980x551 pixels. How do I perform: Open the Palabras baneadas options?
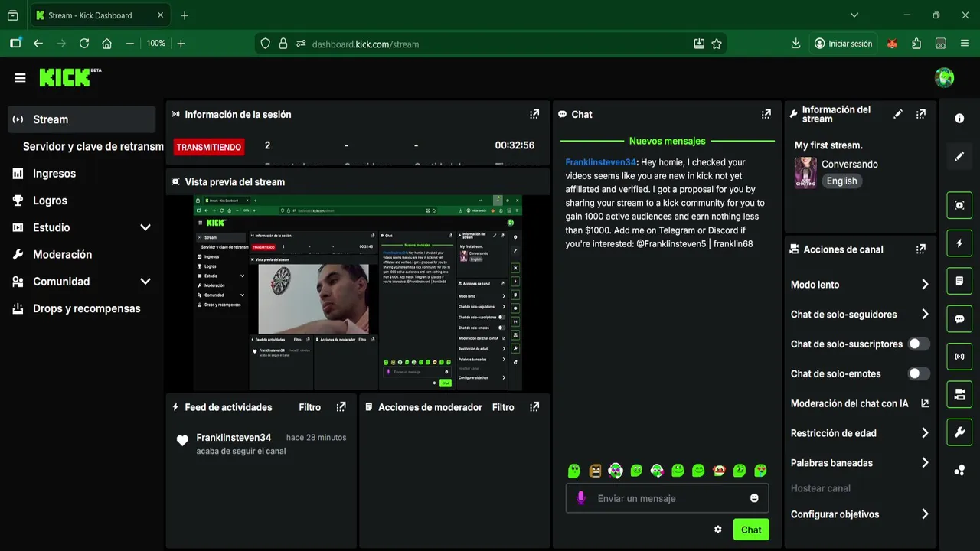click(860, 463)
